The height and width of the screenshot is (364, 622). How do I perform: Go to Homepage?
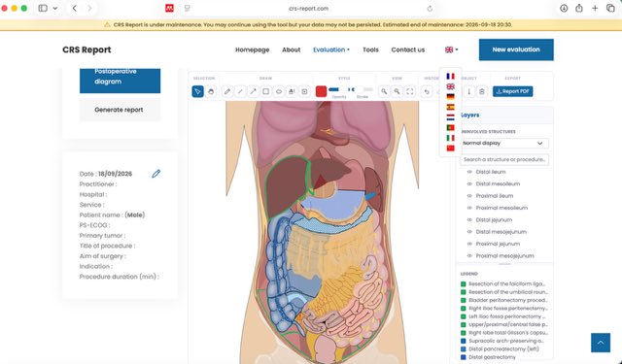[x=253, y=50]
